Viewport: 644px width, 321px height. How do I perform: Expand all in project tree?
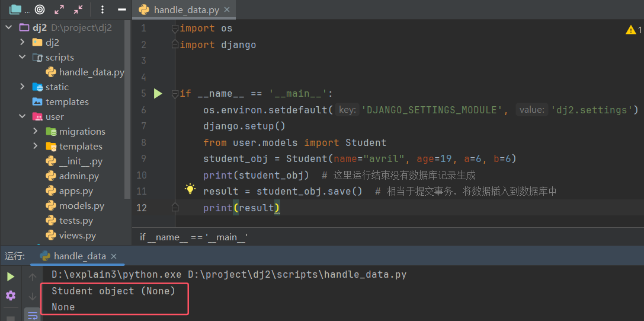(x=59, y=9)
